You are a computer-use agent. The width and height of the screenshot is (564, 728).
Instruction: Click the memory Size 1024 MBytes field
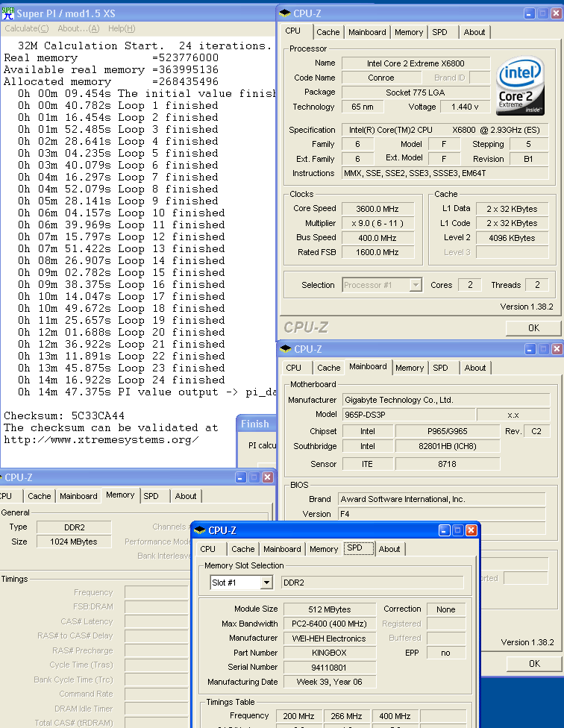pyautogui.click(x=74, y=542)
